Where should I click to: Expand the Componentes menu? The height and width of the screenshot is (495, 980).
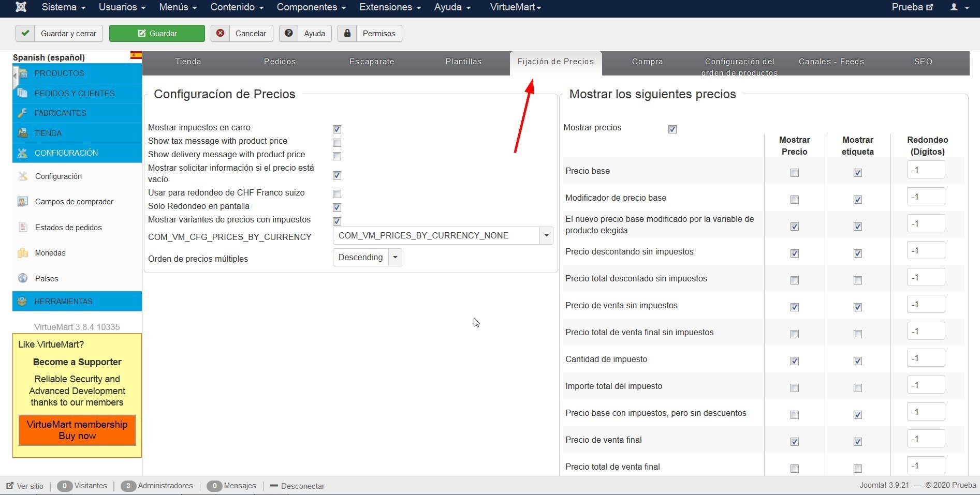311,7
